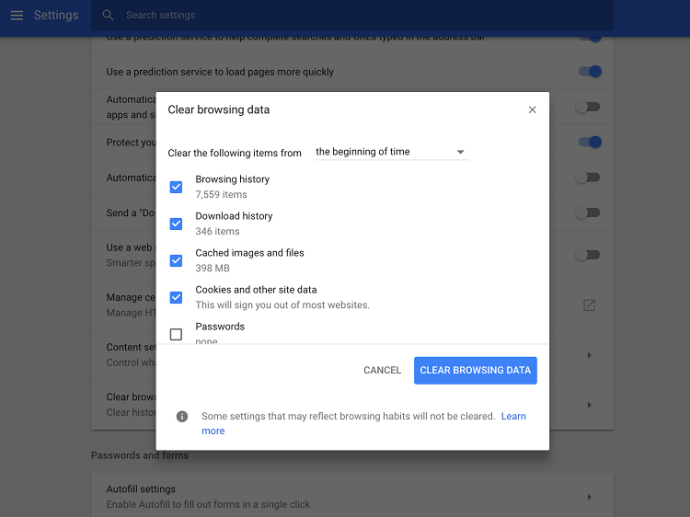
Task: Click the CLEAR BROWSING DATA button
Action: (x=475, y=370)
